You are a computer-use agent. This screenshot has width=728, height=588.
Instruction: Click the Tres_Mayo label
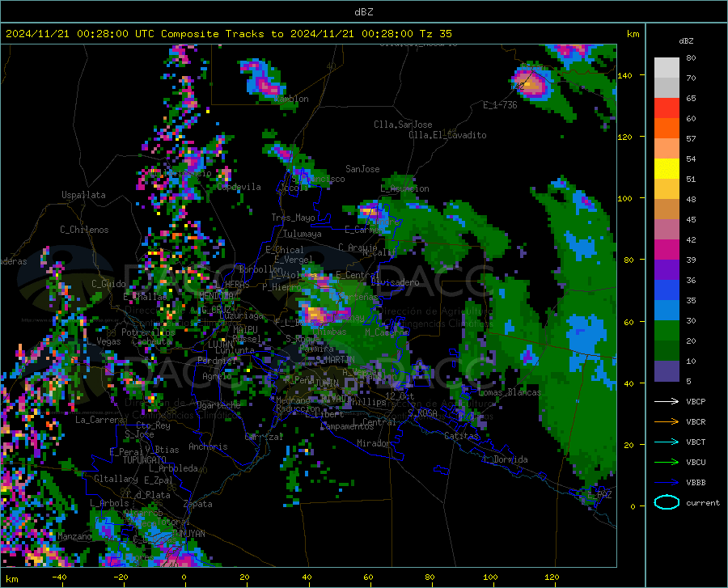[x=293, y=218]
